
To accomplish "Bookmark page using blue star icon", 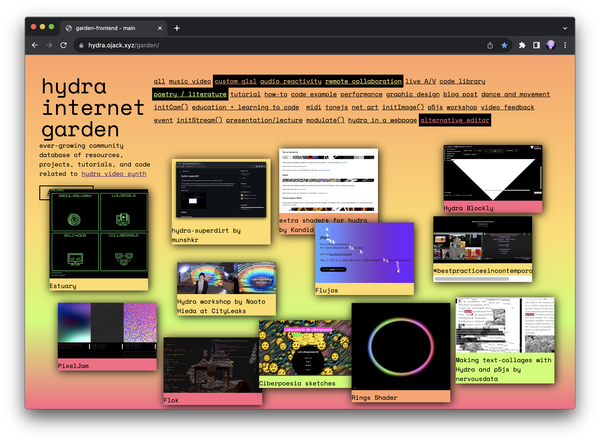I will (504, 45).
